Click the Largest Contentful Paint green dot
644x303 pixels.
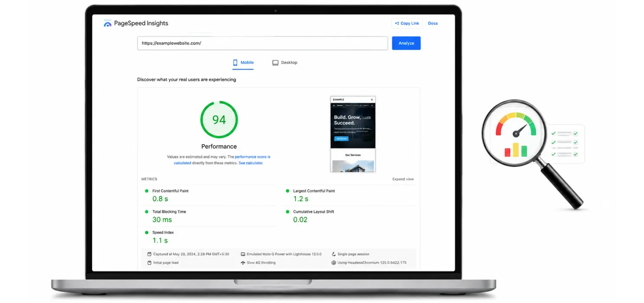click(287, 191)
